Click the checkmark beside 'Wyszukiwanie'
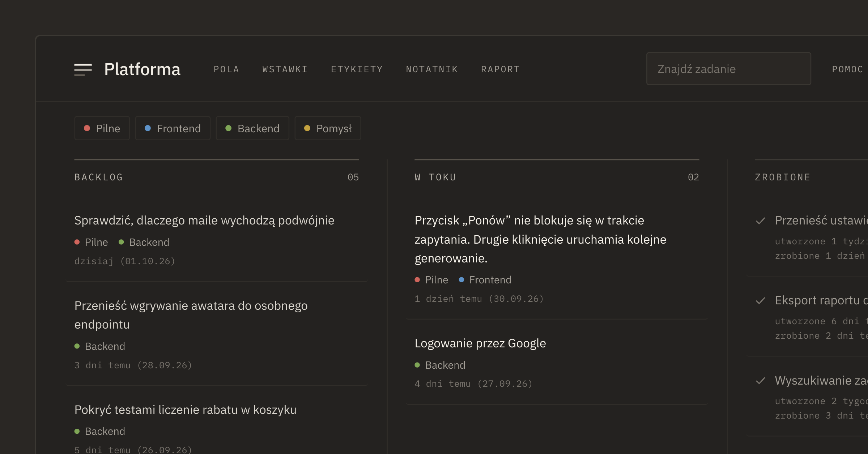Screen dimensions: 868x454 (x=761, y=381)
